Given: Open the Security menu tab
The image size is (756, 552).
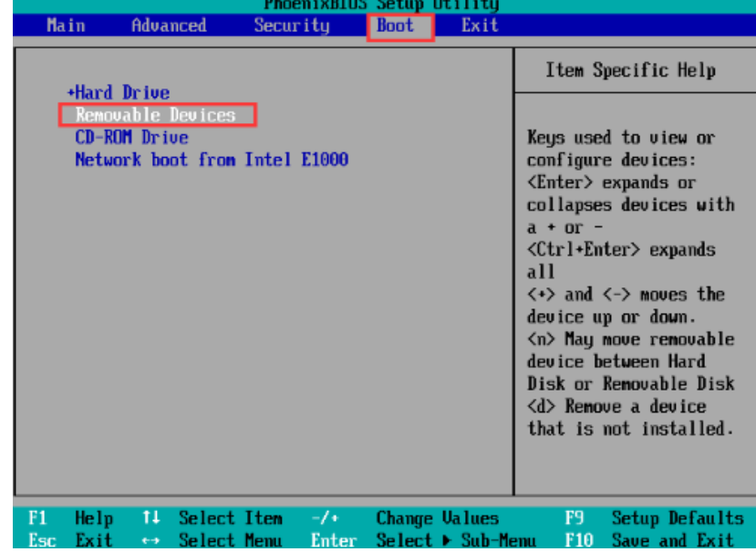Looking at the screenshot, I should [292, 26].
